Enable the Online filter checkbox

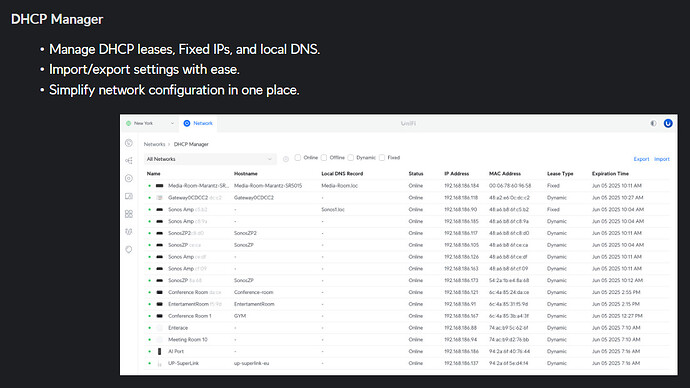click(x=298, y=157)
